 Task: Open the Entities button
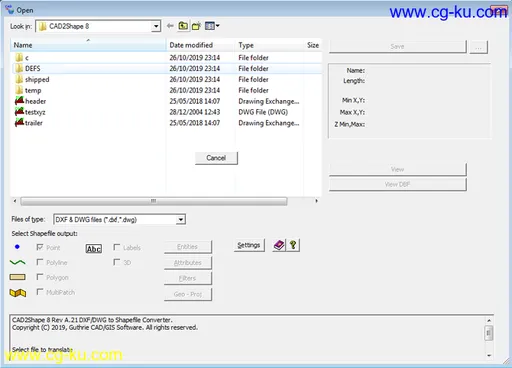pyautogui.click(x=187, y=247)
